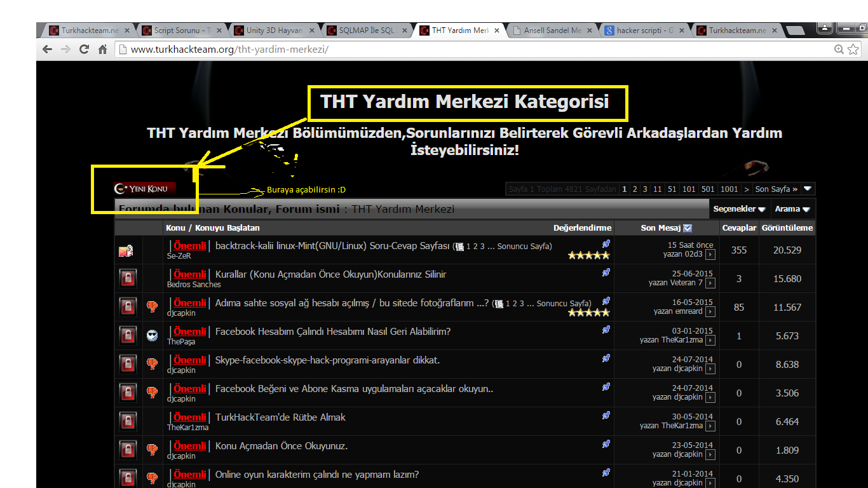Open Bedros Sanches user profile
Image resolution: width=868 pixels, height=488 pixels.
(x=194, y=285)
